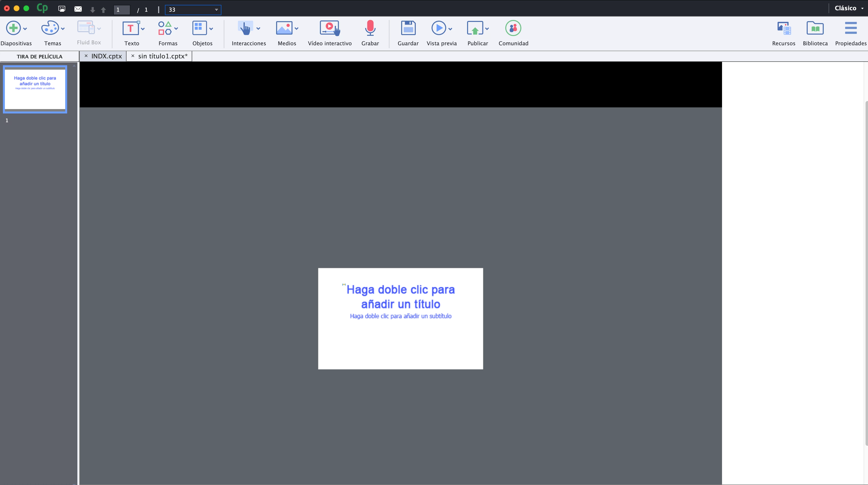Switch to the INDX.cptx tab
This screenshot has height=485, width=868.
pos(107,56)
